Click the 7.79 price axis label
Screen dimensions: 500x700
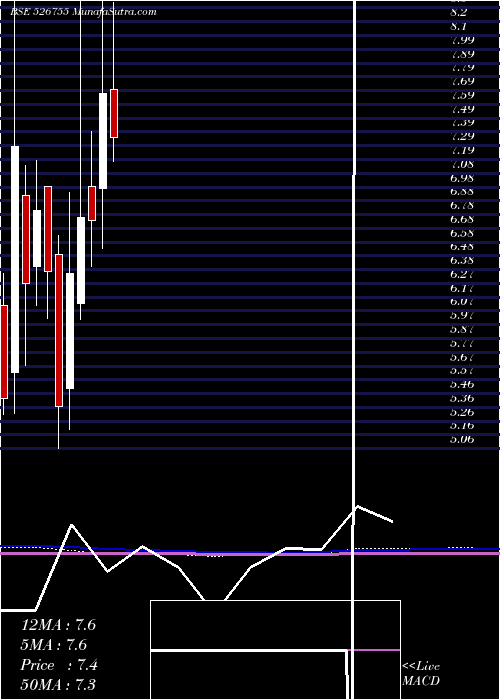click(x=462, y=68)
